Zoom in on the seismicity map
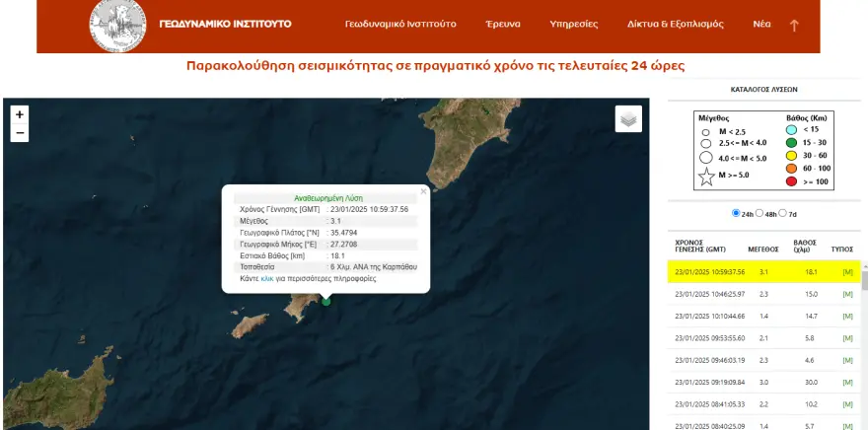868x430 pixels. 19,113
